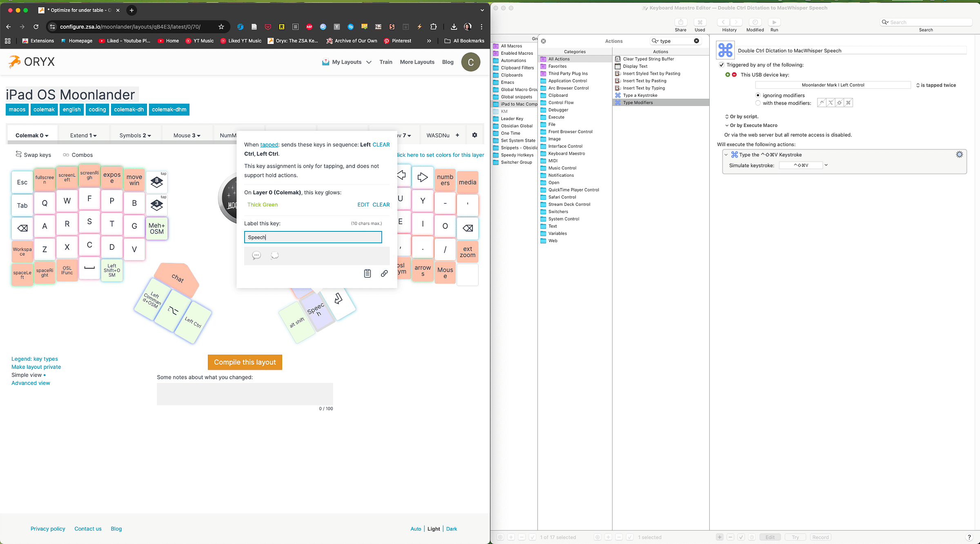Viewport: 980px width, 544px height.
Task: Click the Run macro button
Action: tap(774, 22)
